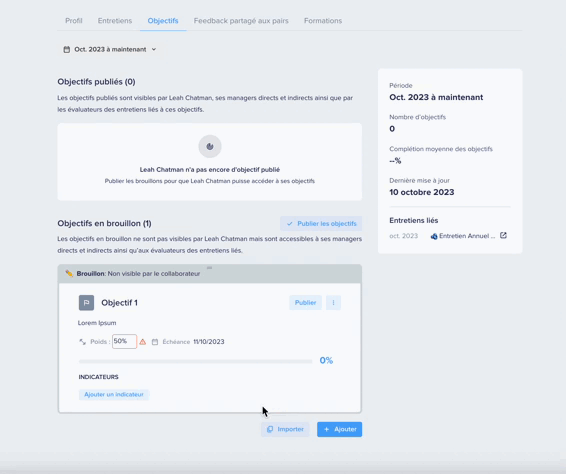
Task: Click the orange warning triangle near Poids
Action: (x=143, y=342)
